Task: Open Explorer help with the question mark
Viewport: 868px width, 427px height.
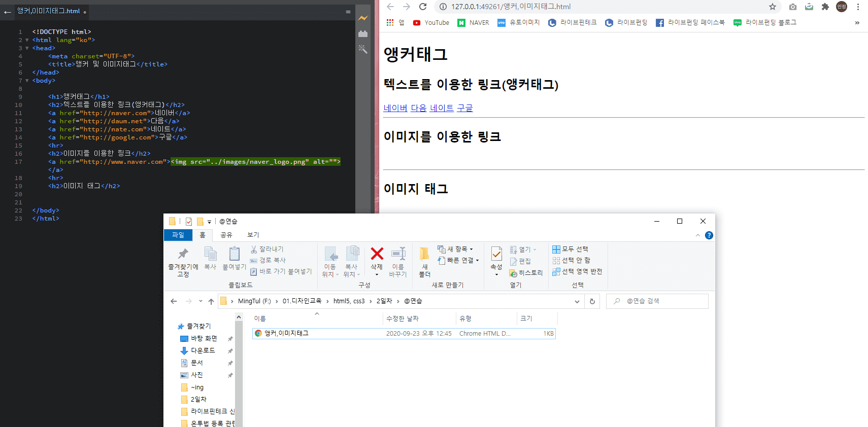Action: click(x=709, y=235)
